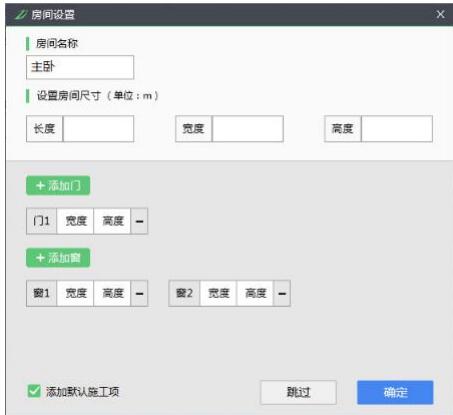Click the room 高度 height input box

tap(397, 129)
